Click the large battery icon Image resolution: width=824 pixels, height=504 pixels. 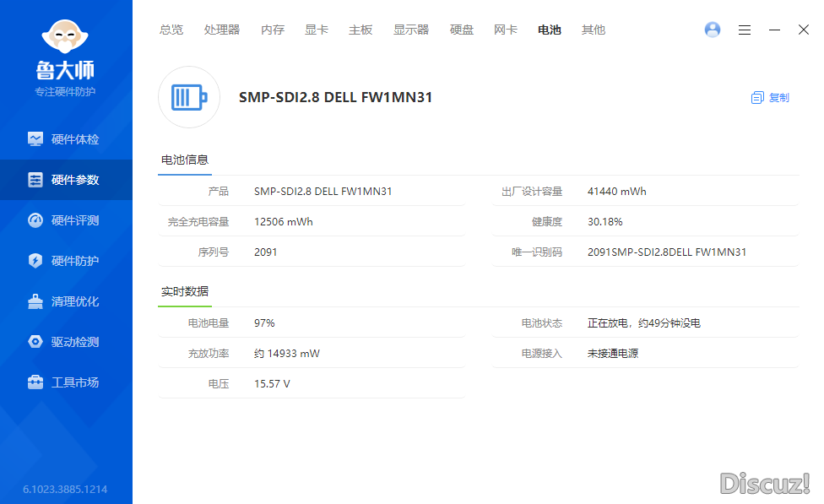point(189,97)
